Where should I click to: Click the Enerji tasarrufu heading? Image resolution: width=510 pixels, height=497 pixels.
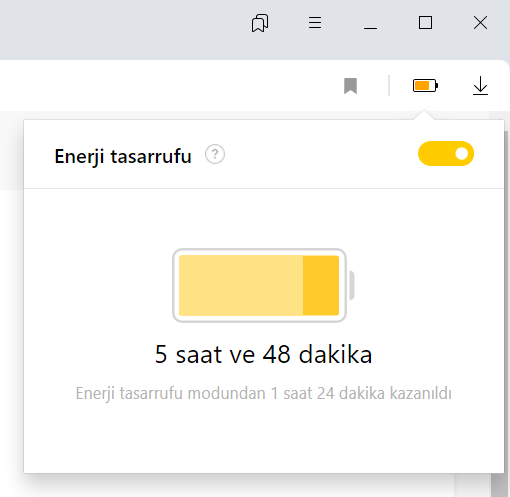(123, 156)
